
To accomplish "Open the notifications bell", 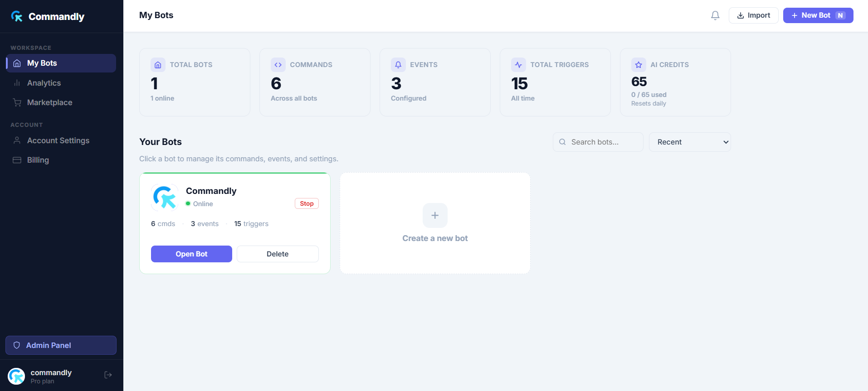I will [x=715, y=15].
